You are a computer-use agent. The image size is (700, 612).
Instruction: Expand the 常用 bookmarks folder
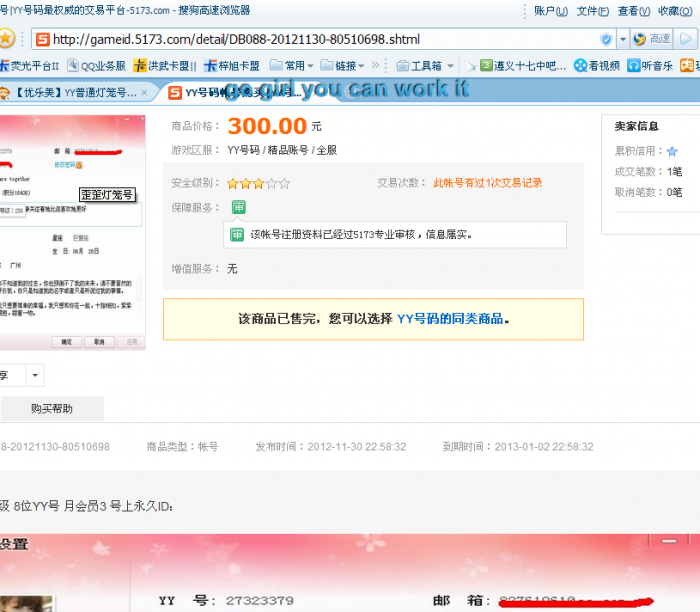point(292,66)
